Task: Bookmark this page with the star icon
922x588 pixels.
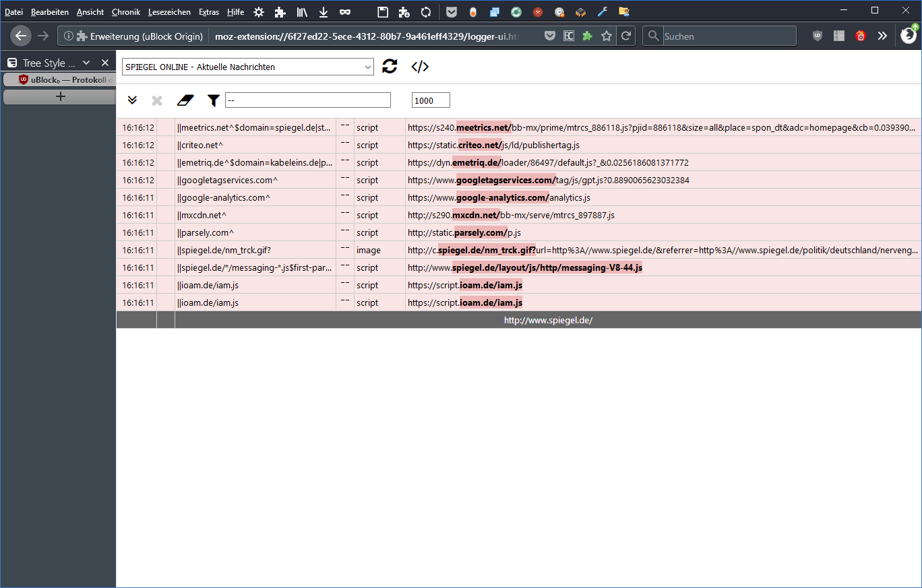Action: [x=607, y=36]
